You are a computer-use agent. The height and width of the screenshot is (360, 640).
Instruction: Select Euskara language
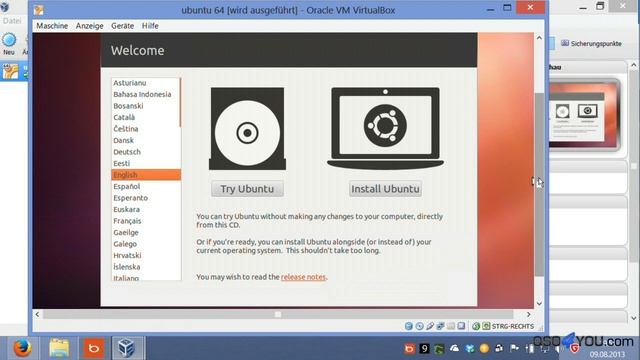(145, 209)
